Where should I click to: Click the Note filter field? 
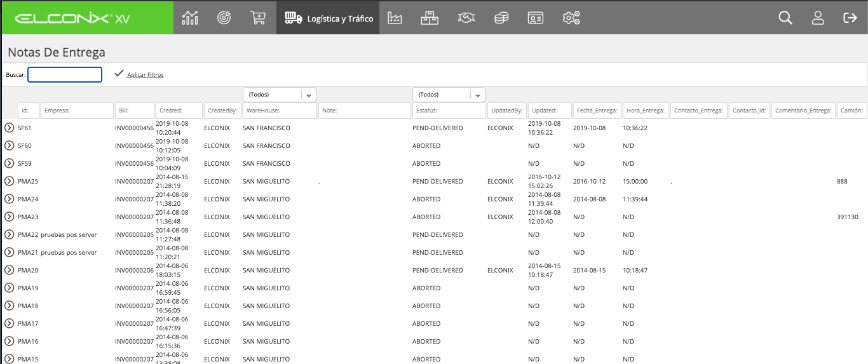pos(365,111)
